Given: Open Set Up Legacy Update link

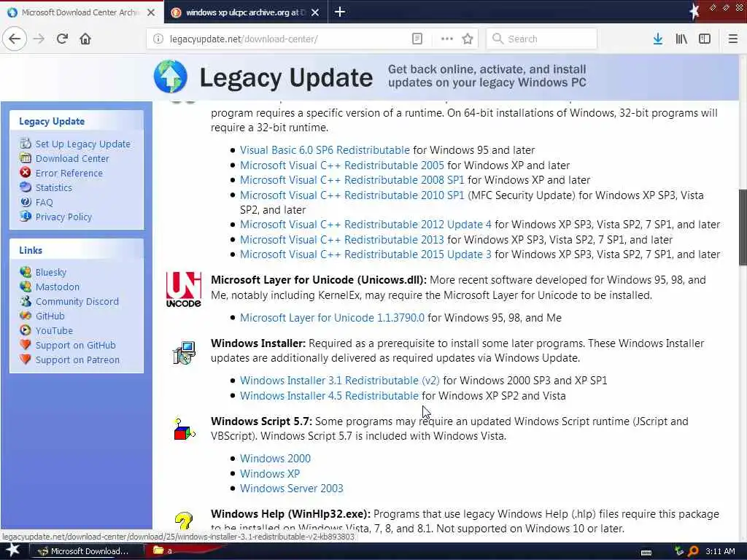Looking at the screenshot, I should tap(83, 144).
